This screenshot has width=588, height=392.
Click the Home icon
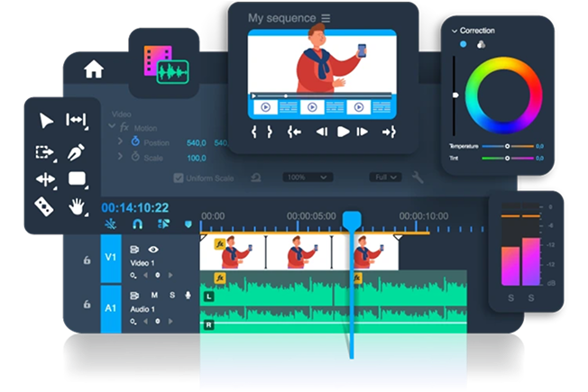(94, 70)
